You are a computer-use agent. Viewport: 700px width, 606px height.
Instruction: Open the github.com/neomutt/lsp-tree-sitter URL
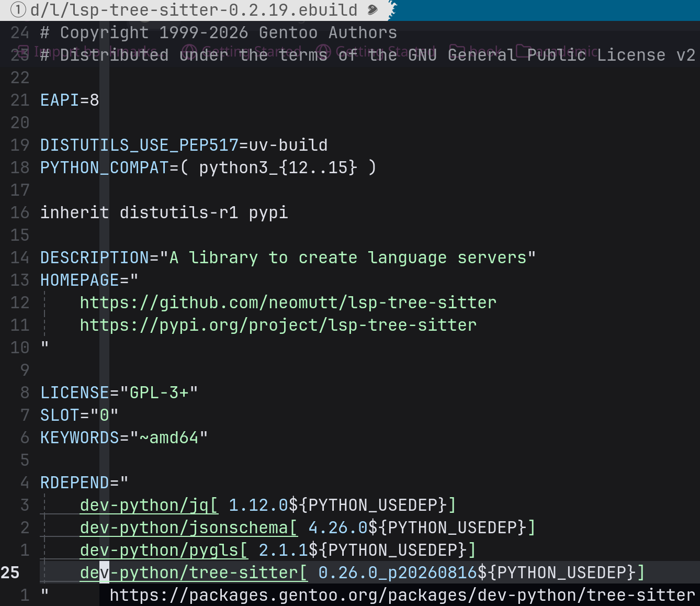click(288, 302)
